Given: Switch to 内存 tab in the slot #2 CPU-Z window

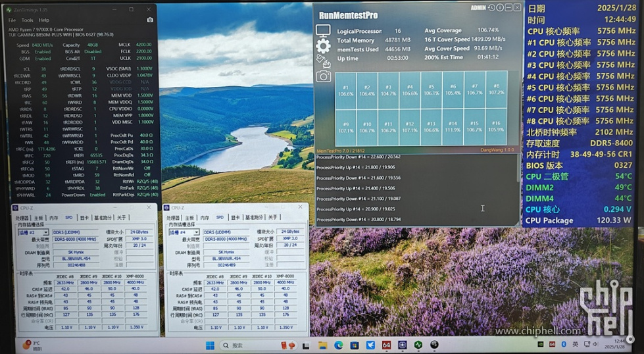Looking at the screenshot, I should (54, 218).
